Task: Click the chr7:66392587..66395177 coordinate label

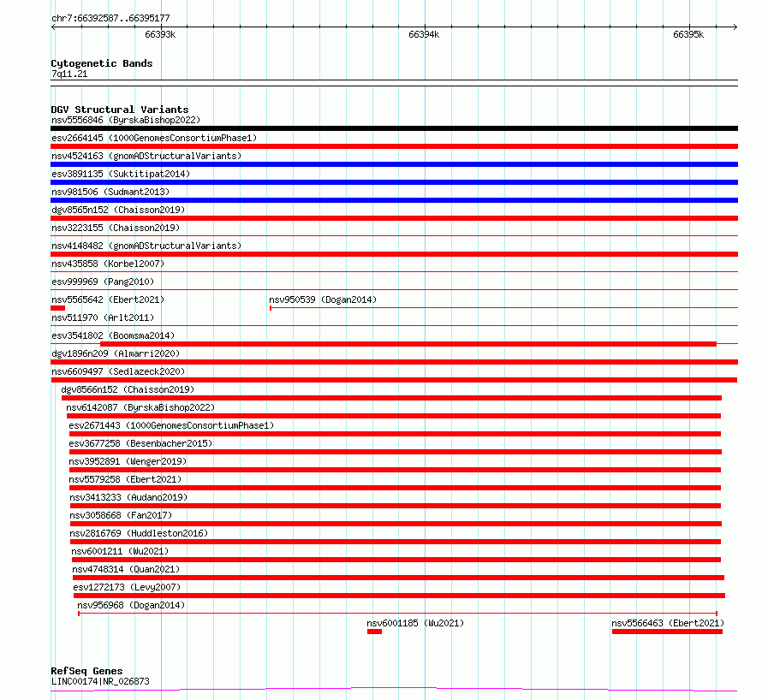Action: point(110,19)
